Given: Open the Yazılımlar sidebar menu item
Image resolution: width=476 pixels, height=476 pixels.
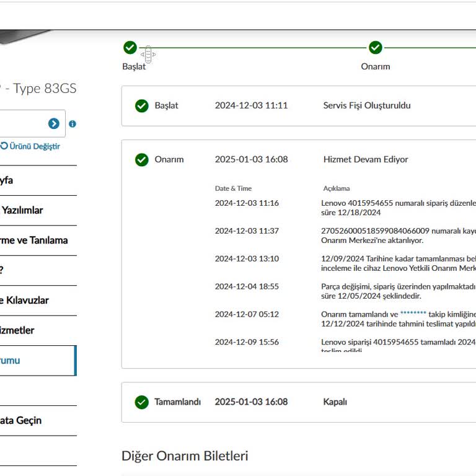Looking at the screenshot, I should (x=22, y=210).
